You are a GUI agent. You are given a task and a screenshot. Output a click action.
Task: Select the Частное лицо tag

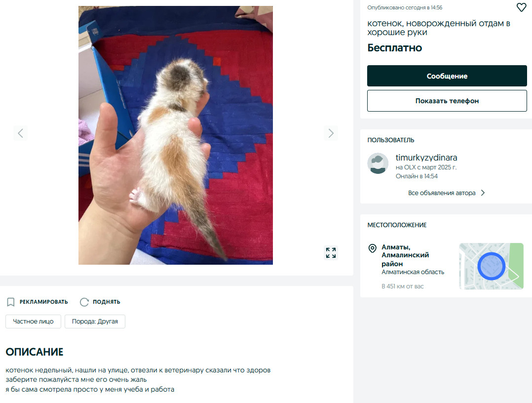(x=33, y=322)
